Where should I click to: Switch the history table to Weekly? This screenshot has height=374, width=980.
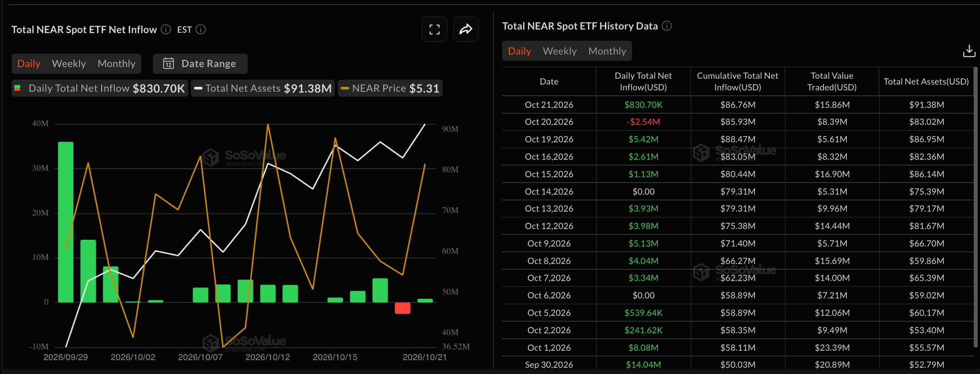pos(560,51)
